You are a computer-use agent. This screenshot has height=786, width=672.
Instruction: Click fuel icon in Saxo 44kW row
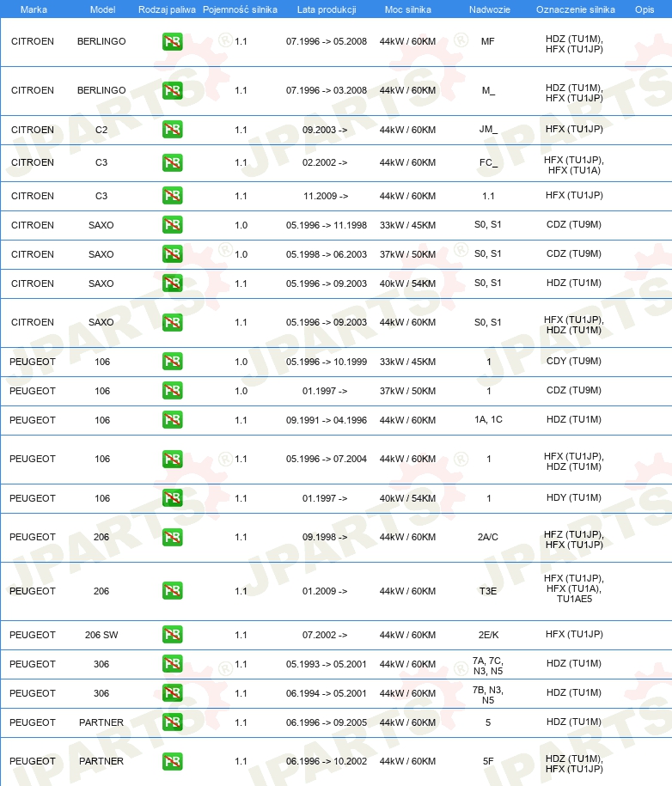[172, 322]
